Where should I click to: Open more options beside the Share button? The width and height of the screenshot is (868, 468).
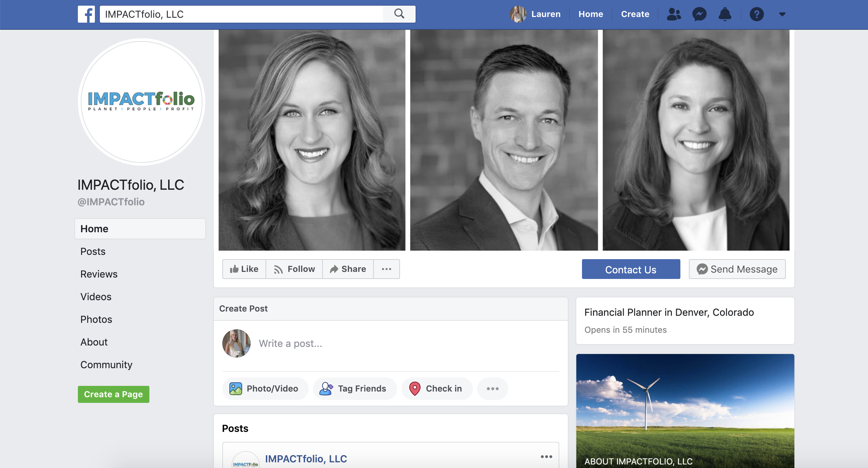coord(387,269)
